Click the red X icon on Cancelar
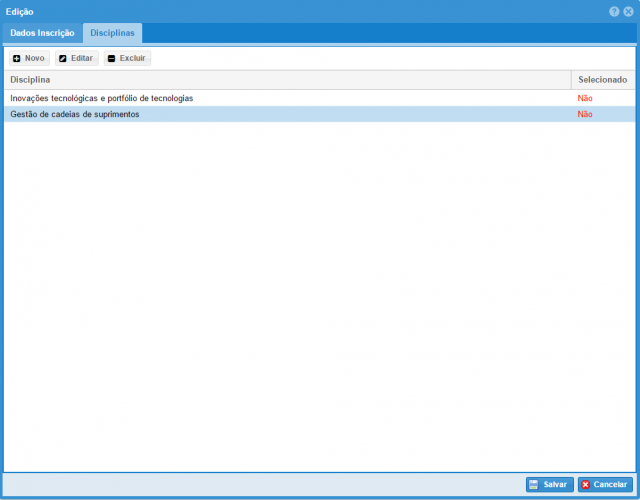Image resolution: width=640 pixels, height=500 pixels. click(586, 484)
